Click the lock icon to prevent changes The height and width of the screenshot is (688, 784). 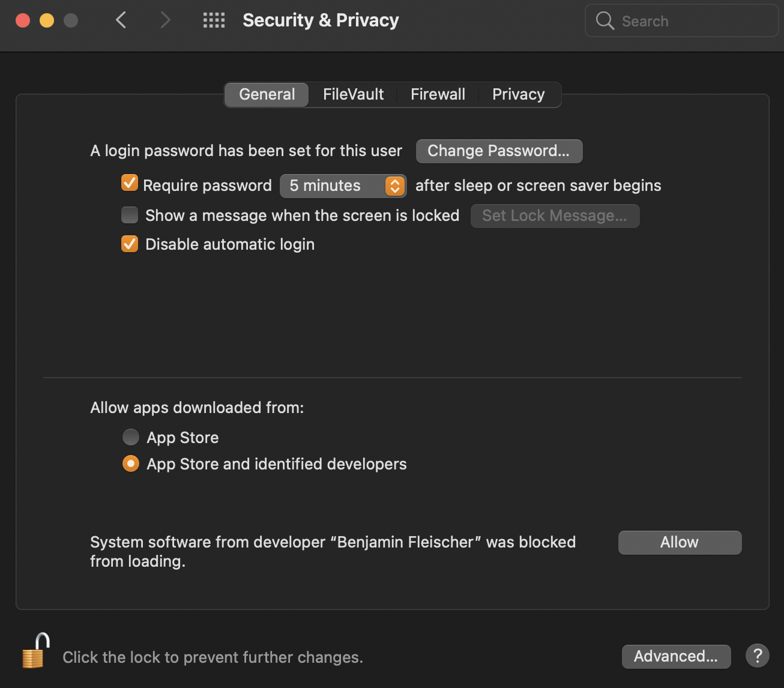(35, 651)
